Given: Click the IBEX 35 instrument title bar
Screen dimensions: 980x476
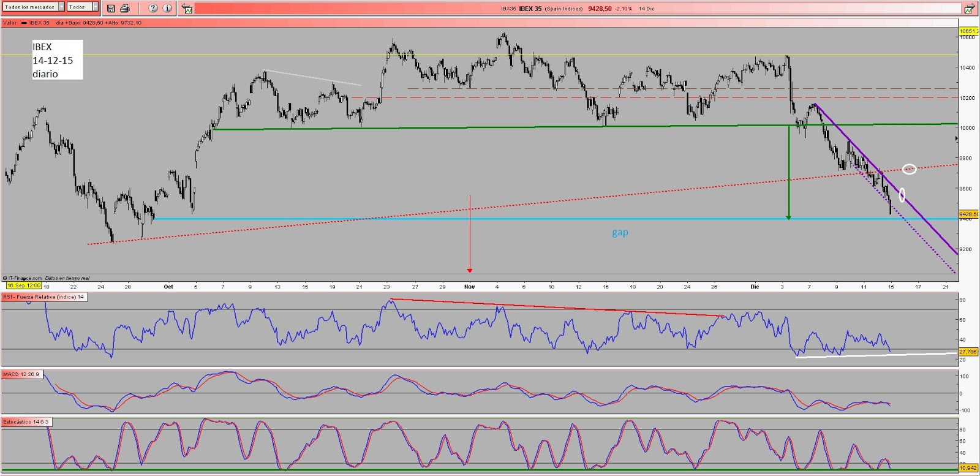Looking at the screenshot, I should (x=577, y=9).
